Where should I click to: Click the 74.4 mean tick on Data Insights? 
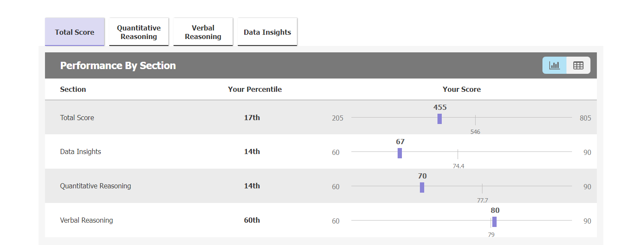click(x=458, y=154)
